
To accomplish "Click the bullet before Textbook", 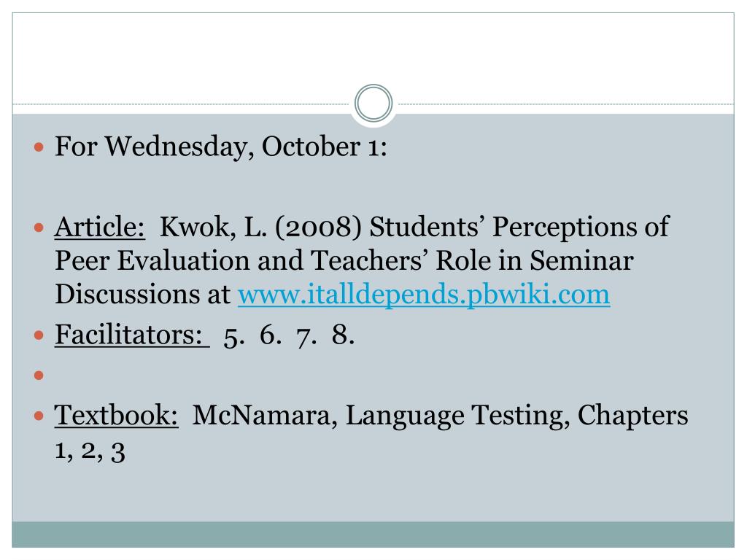I will click(x=39, y=416).
